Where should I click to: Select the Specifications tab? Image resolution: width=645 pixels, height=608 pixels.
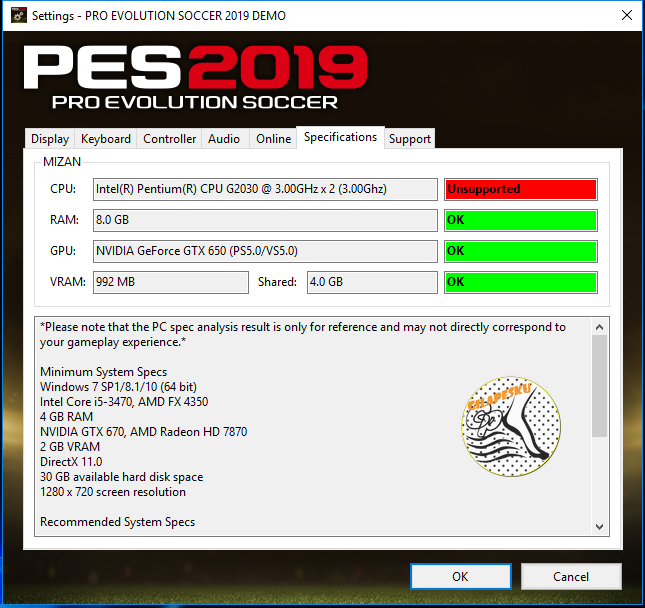340,137
